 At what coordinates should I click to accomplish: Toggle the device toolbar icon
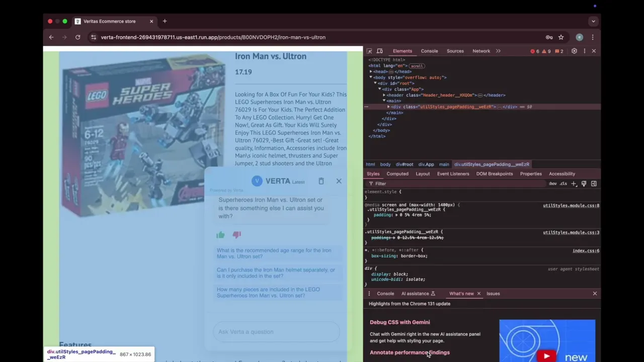coord(380,51)
